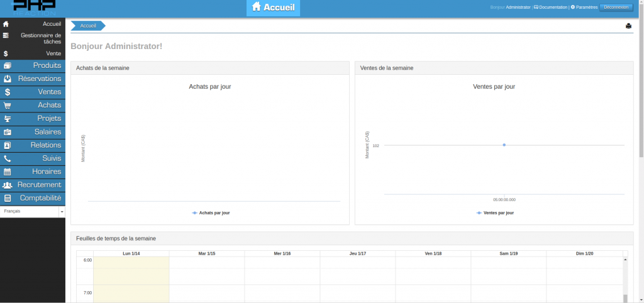Click the Réservations sidebar icon
Viewport: 644px width, 303px height.
[x=8, y=79]
